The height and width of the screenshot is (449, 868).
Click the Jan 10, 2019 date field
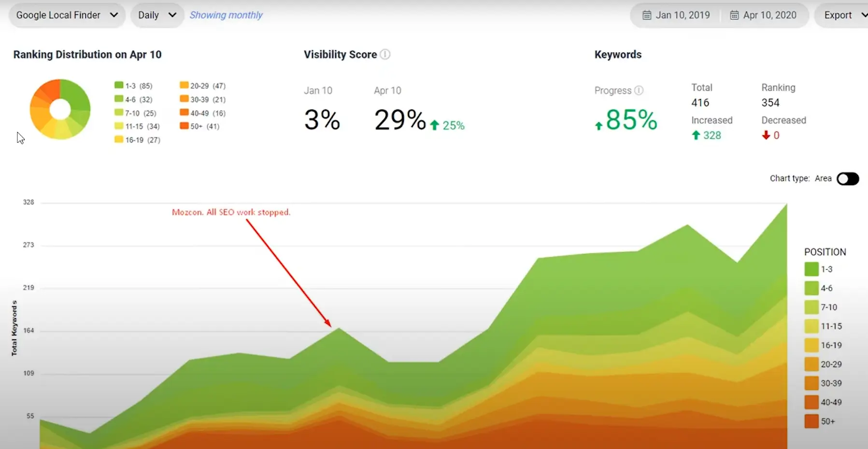682,15
